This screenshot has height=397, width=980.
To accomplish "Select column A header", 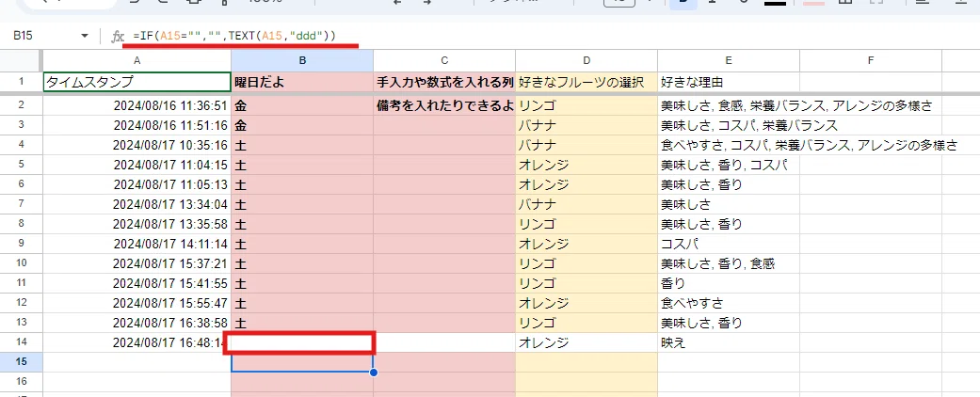I will 137,60.
